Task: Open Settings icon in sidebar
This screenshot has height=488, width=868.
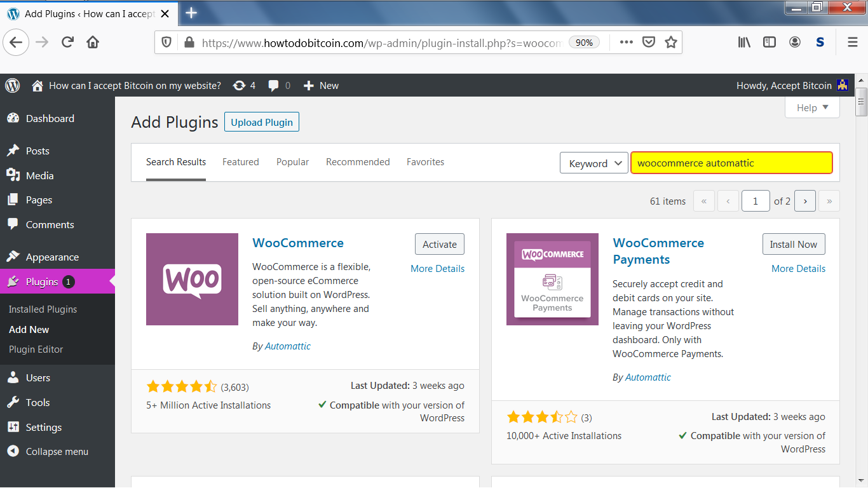Action: coord(13,427)
